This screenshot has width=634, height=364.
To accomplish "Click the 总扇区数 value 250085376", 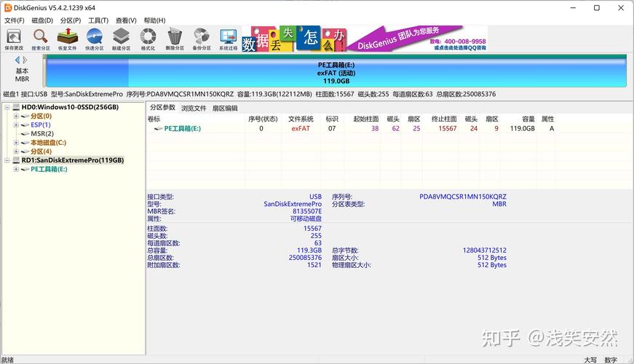I will 305,258.
